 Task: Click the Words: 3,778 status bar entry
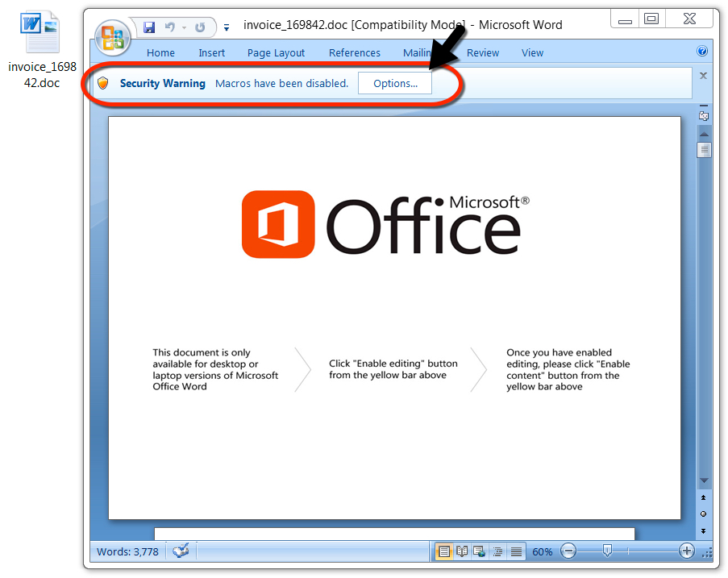click(127, 552)
